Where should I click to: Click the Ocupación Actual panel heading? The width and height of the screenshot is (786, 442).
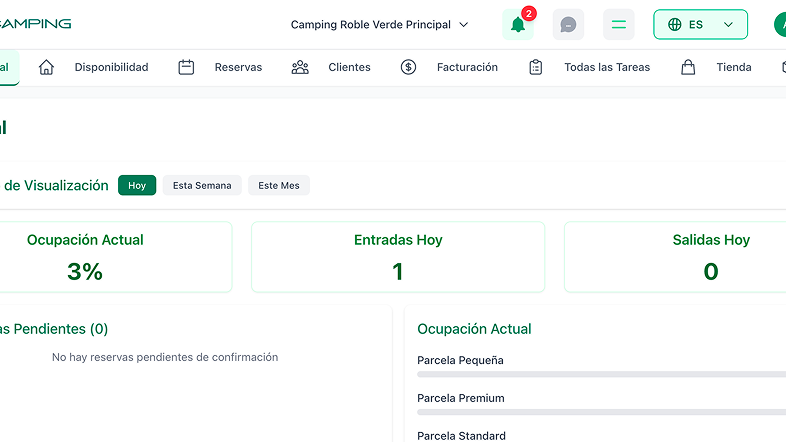click(474, 329)
